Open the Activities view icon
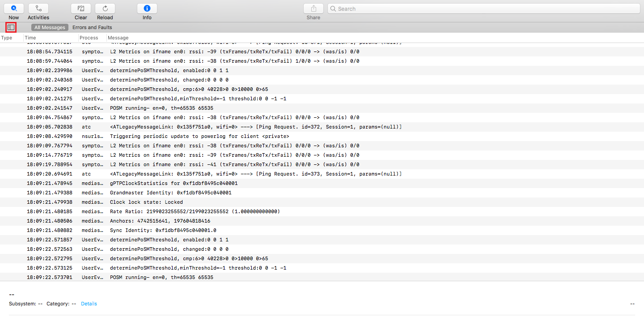 pos(38,9)
